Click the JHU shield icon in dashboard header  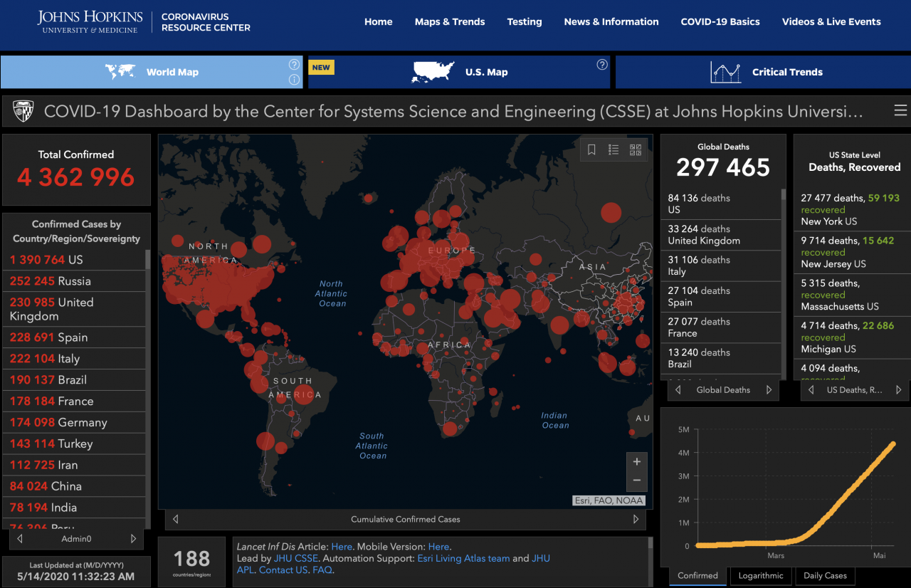click(x=23, y=111)
